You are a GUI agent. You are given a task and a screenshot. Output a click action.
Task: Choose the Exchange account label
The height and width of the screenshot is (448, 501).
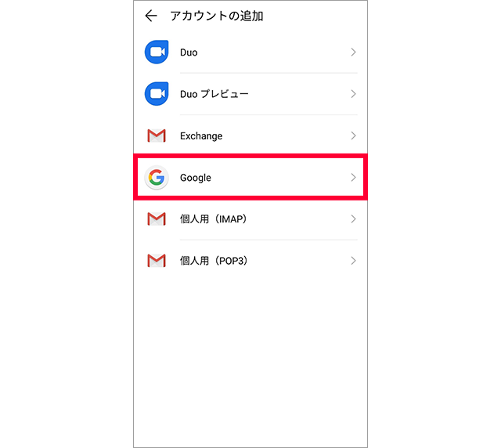point(201,136)
